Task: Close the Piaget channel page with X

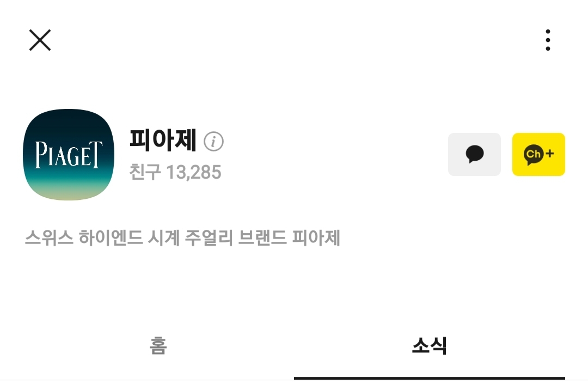Action: click(40, 40)
